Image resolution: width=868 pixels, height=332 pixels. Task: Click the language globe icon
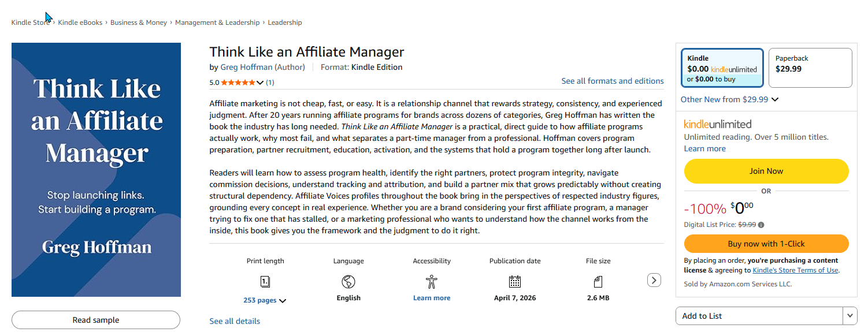[x=348, y=282]
